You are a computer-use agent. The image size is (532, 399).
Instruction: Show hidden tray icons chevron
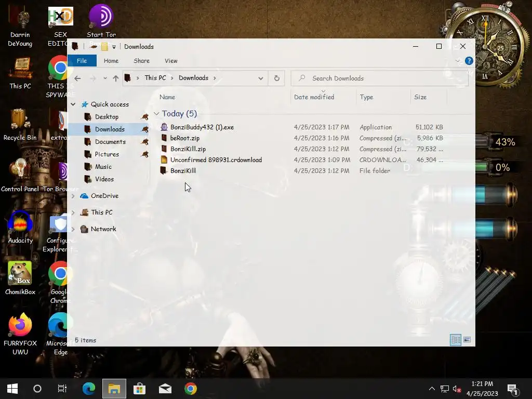432,389
